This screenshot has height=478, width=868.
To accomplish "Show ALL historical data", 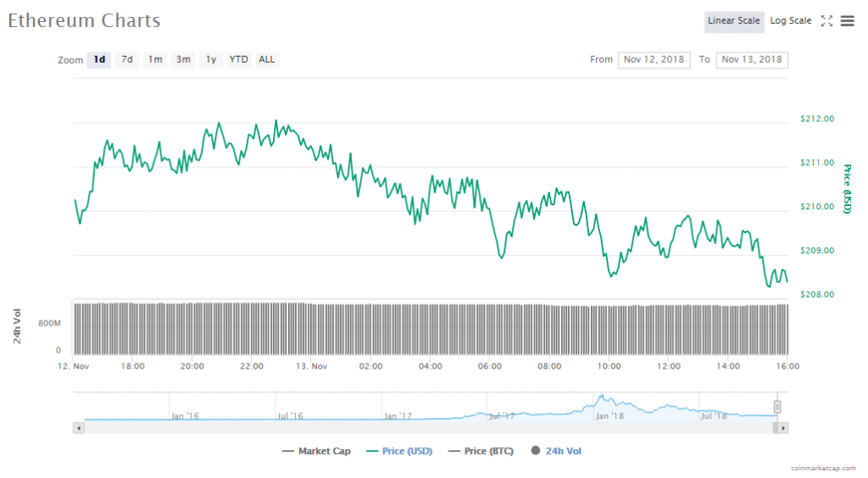I will point(266,59).
